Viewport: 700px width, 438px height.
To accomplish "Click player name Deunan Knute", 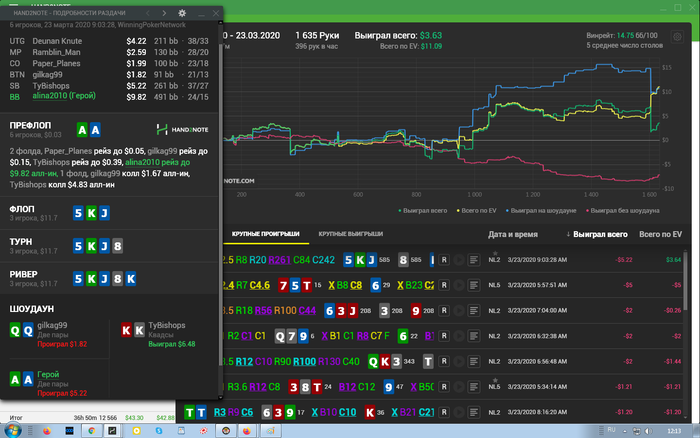I will tap(57, 41).
